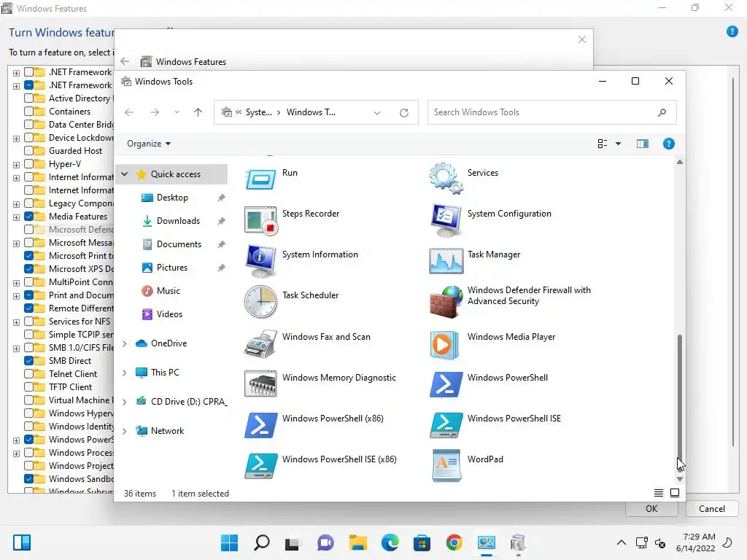747x560 pixels.
Task: Select Documents in Quick access
Action: tap(179, 244)
